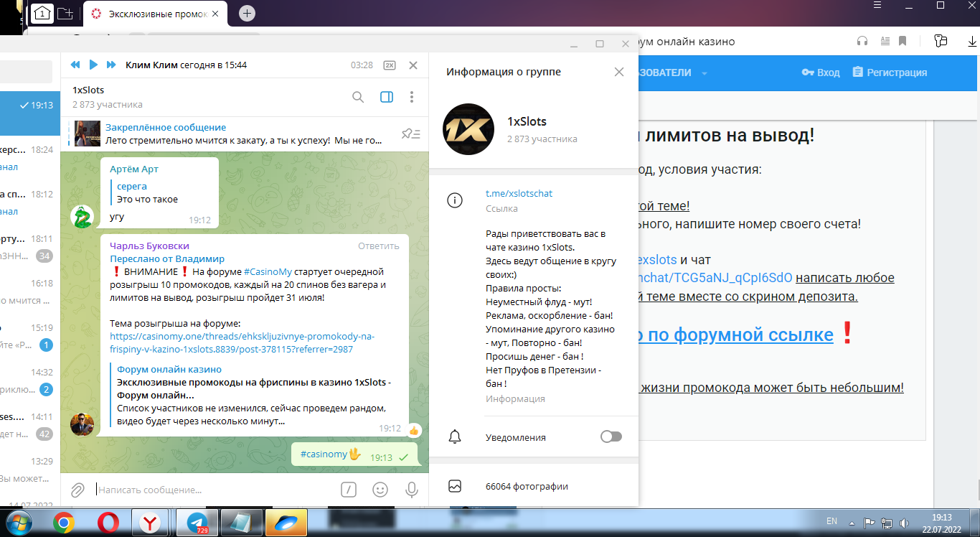Click Ответить on the forwarded message
The width and height of the screenshot is (980, 537).
tap(379, 246)
